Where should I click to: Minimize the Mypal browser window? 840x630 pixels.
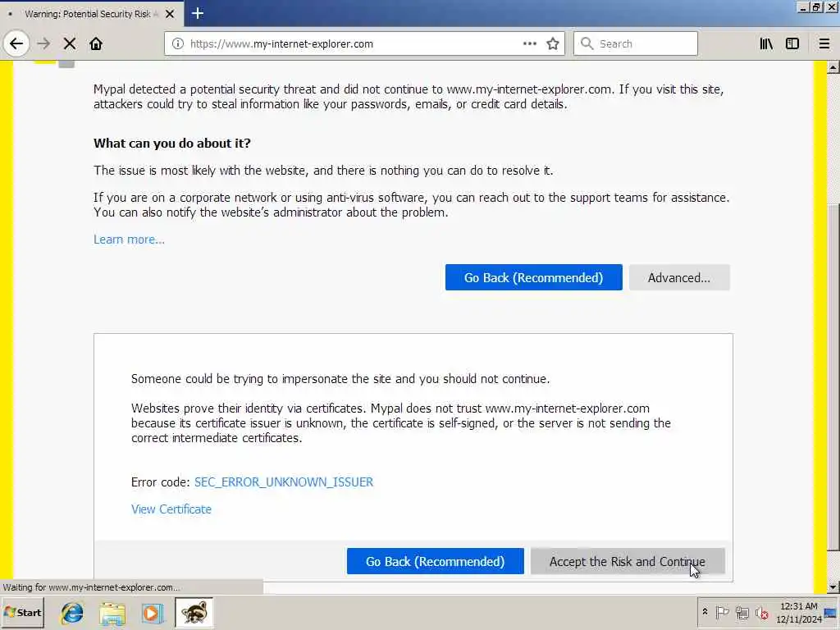802,7
